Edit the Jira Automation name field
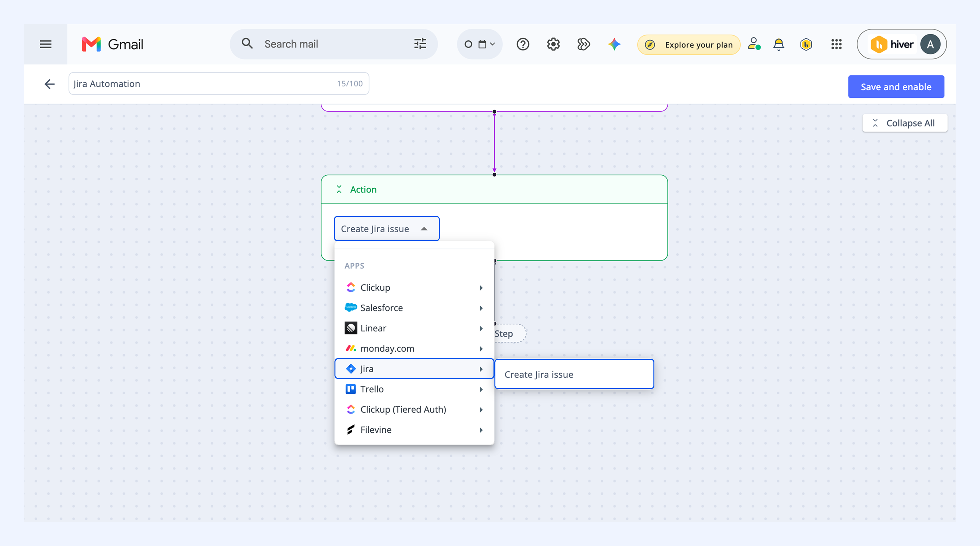This screenshot has width=980, height=546. coord(219,84)
